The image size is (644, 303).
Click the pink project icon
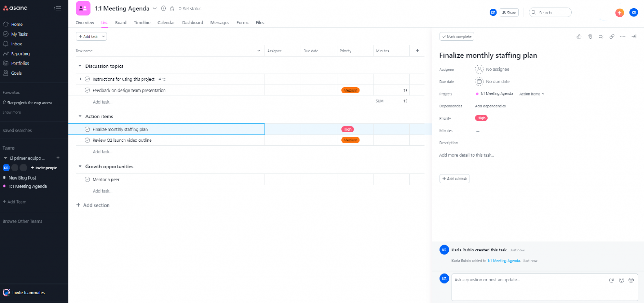83,9
